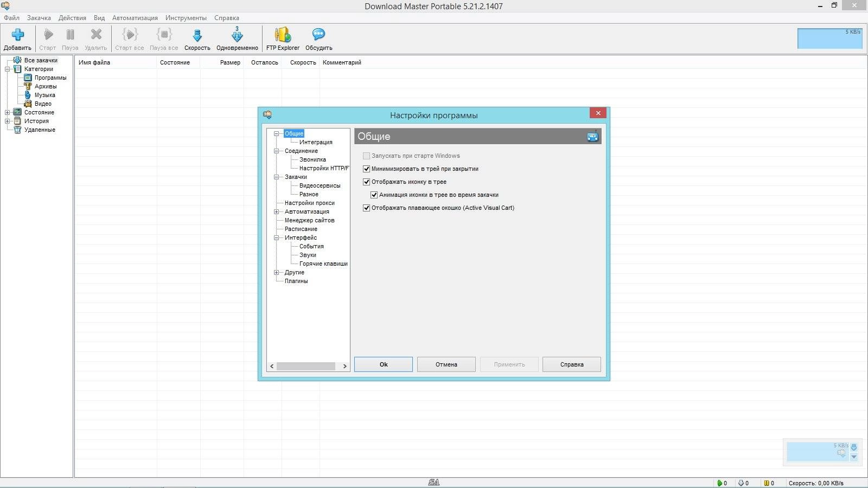Image resolution: width=868 pixels, height=488 pixels.
Task: Open the Скорость speed toolbar icon
Action: pyautogui.click(x=197, y=35)
